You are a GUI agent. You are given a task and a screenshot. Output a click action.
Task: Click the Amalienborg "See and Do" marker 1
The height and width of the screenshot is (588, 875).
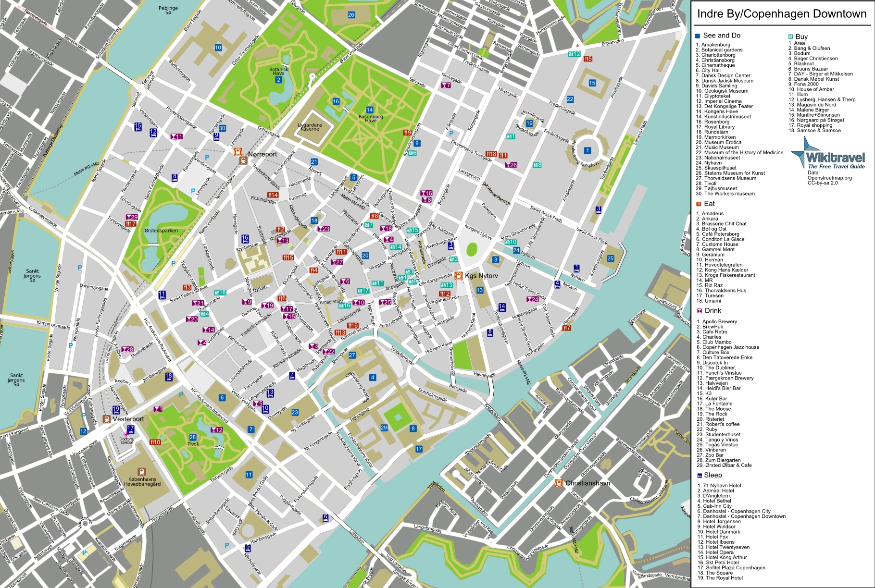(587, 150)
